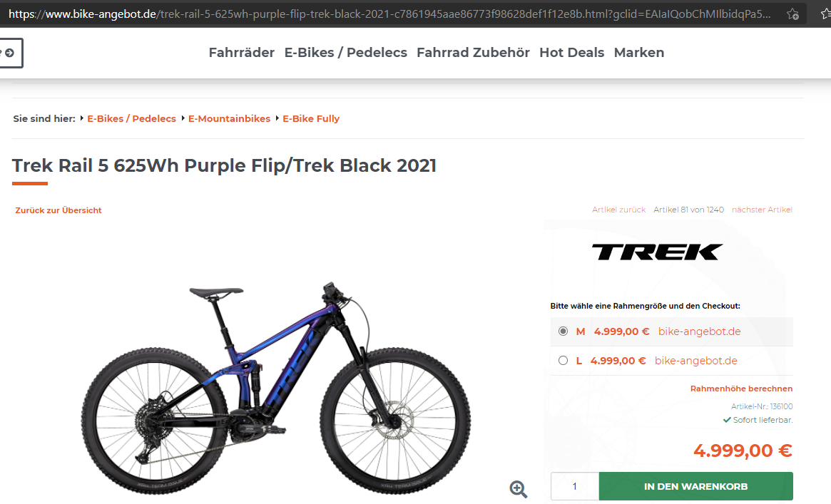Open the Marken menu
Screen dimensions: 831x504
(639, 53)
